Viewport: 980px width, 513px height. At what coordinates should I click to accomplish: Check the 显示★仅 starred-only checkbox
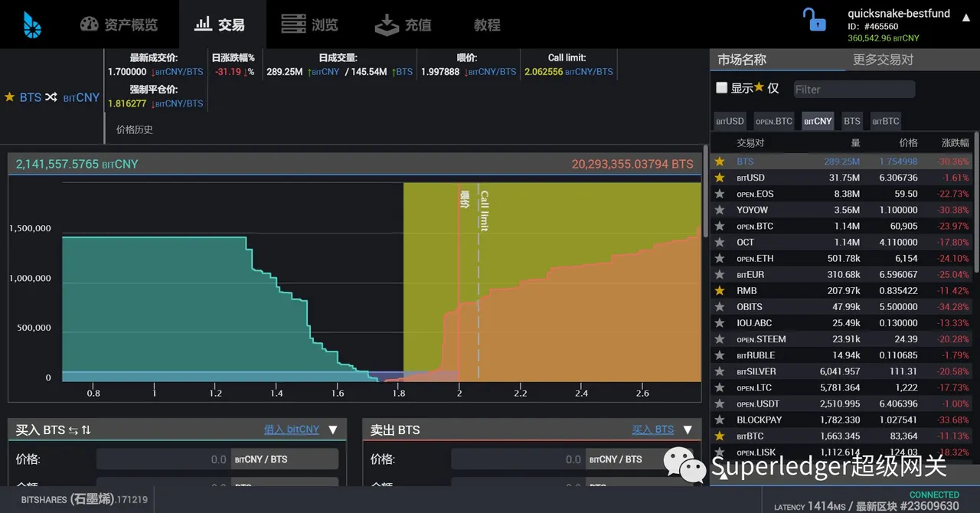[x=721, y=88]
